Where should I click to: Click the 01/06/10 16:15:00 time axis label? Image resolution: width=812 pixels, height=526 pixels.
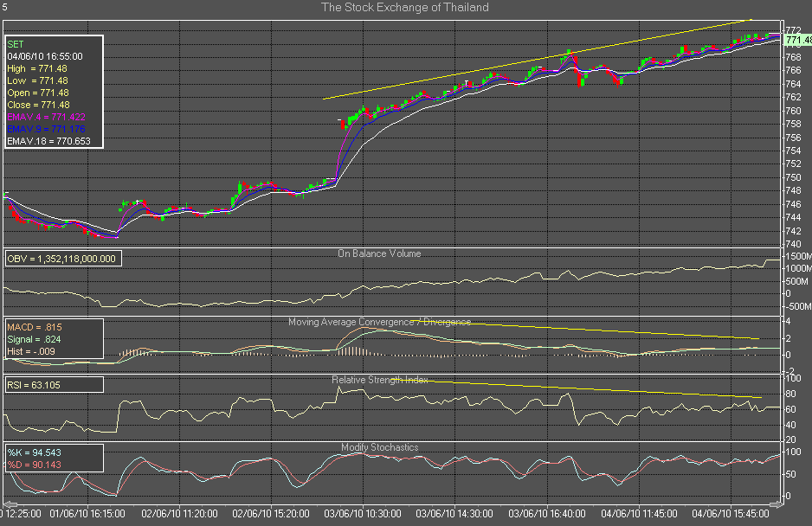[x=87, y=514]
